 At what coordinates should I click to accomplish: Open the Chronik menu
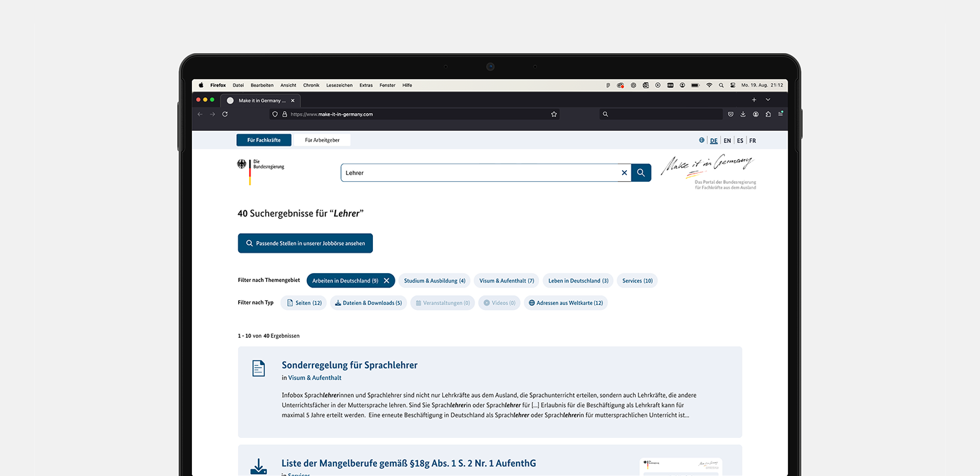(x=311, y=85)
